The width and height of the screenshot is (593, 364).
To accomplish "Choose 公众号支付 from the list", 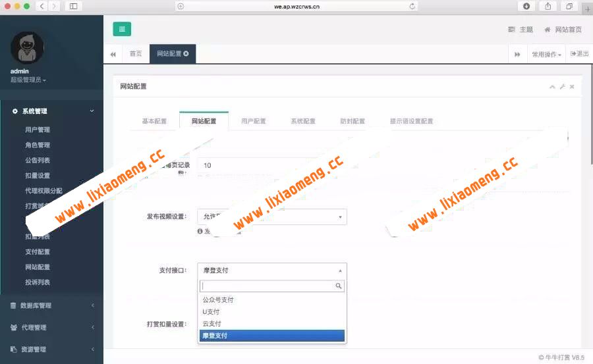I will tap(271, 299).
